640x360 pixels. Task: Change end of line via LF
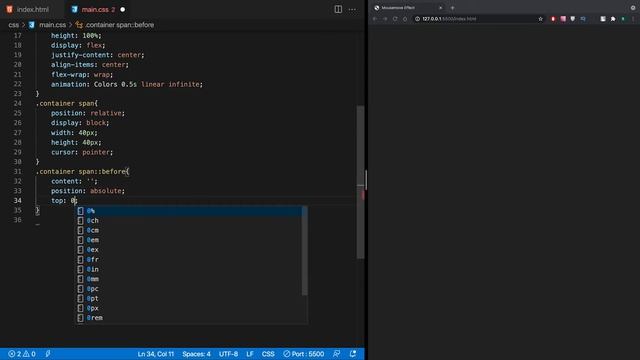point(250,354)
